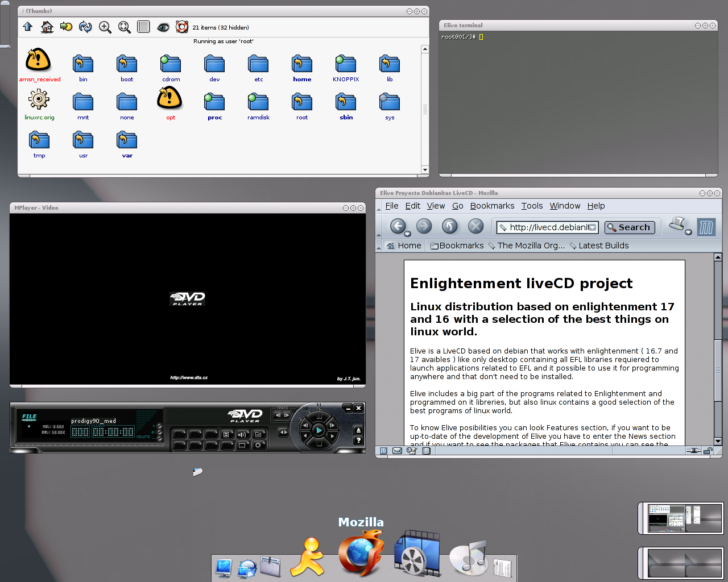Open the Print options dropdown arrow
This screenshot has height=582, width=728.
[x=688, y=232]
